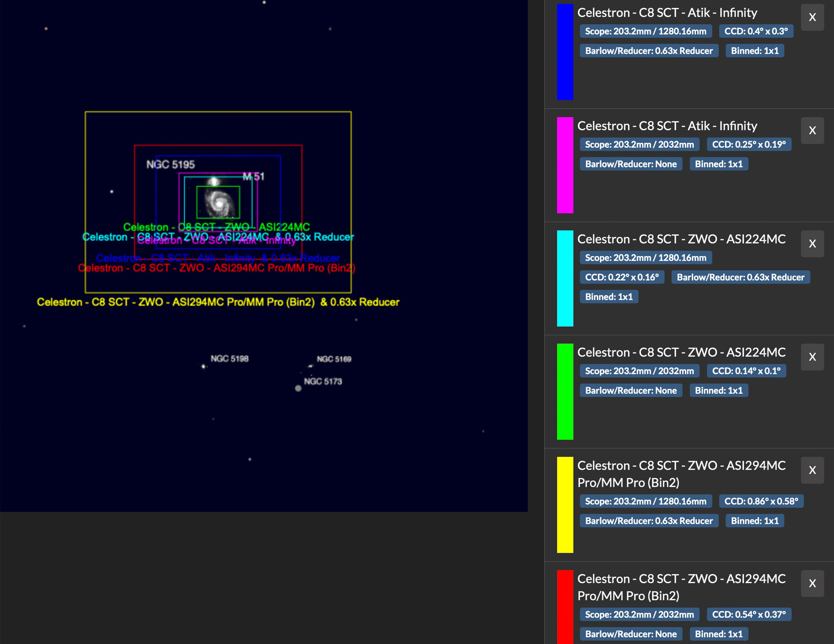This screenshot has width=834, height=644.
Task: Click the M 51 label on sky map
Action: [x=253, y=177]
